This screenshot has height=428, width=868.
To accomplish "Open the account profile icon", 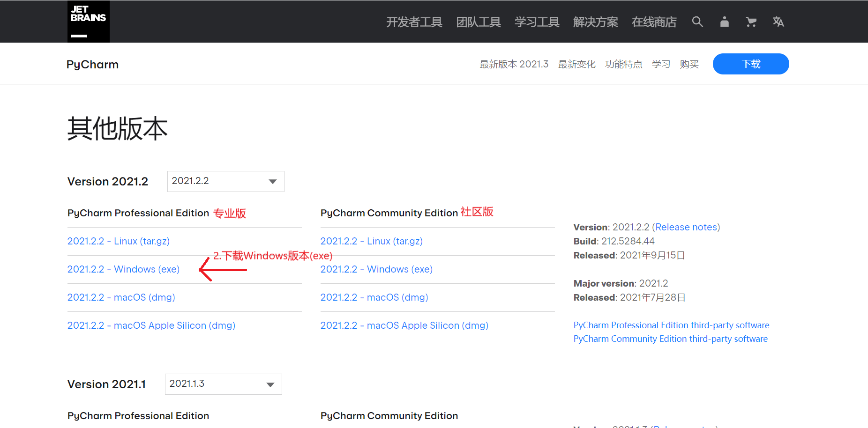I will coord(725,22).
